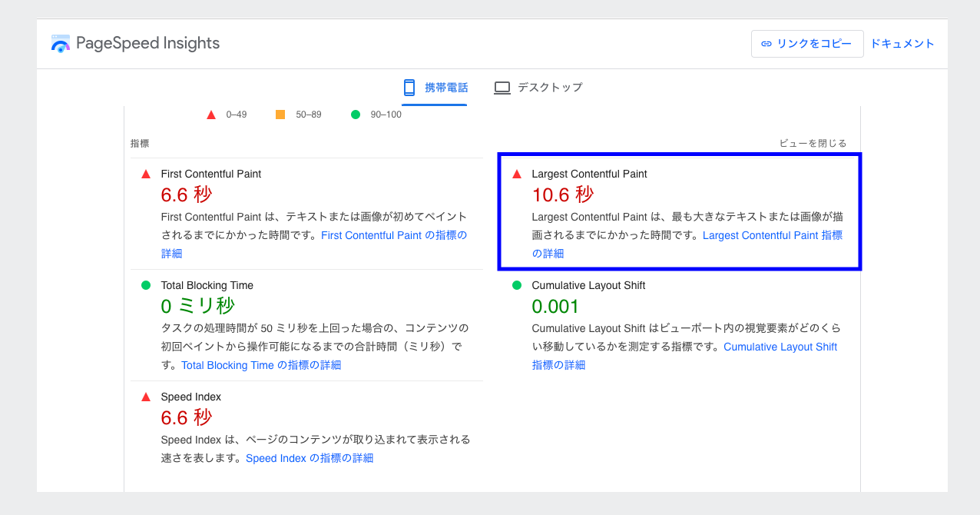Switch to the デスクトップ tab
This screenshot has height=515, width=980.
(538, 88)
